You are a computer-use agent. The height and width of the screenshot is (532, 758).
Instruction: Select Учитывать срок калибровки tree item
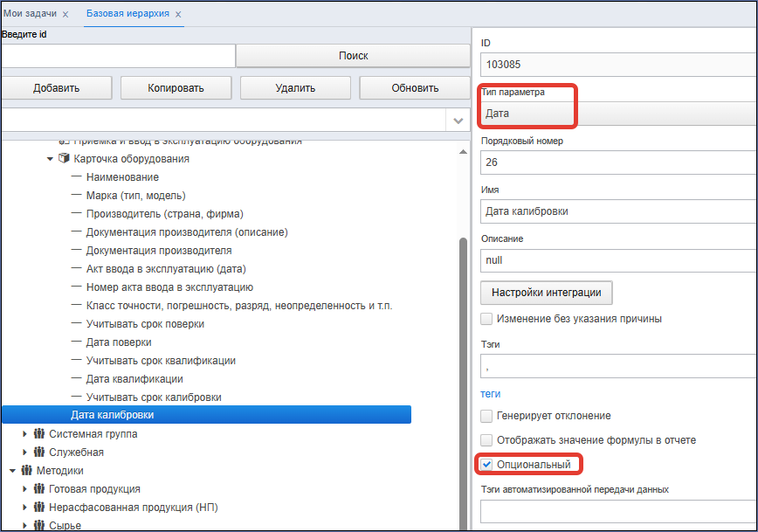(x=154, y=397)
